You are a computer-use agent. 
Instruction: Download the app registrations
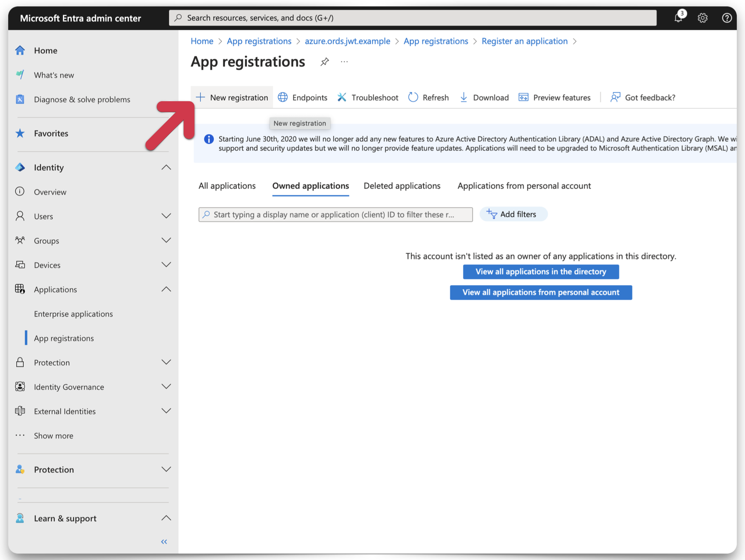coord(483,97)
